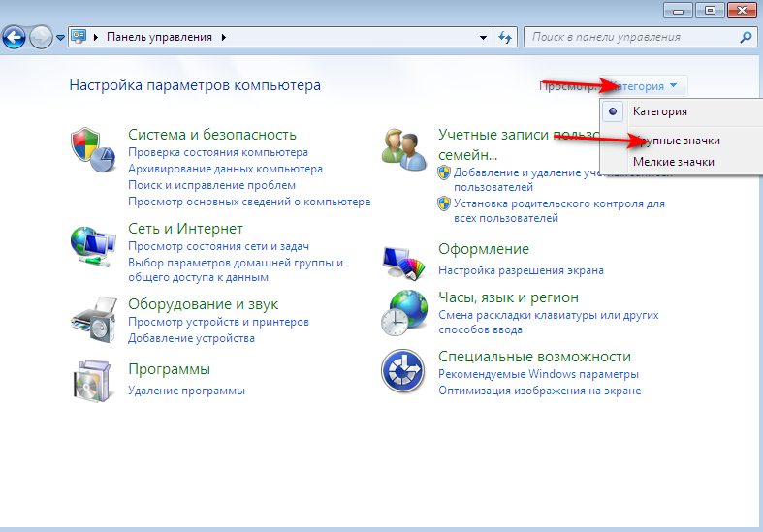
Task: Click Удаление программы link
Action: click(186, 391)
